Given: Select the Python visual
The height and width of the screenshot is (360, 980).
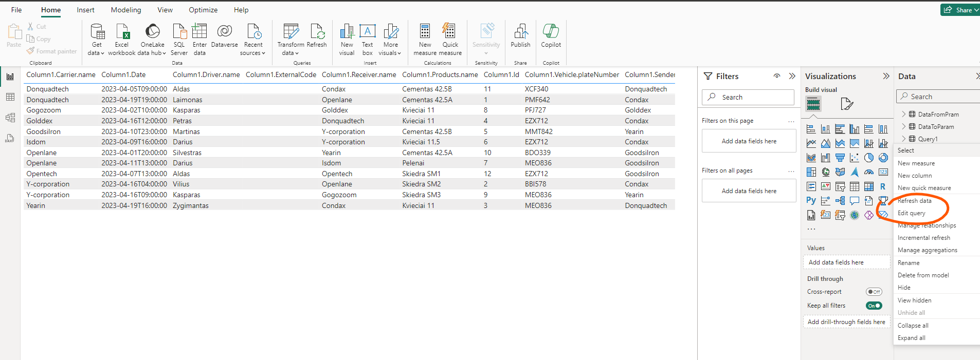Looking at the screenshot, I should (811, 201).
